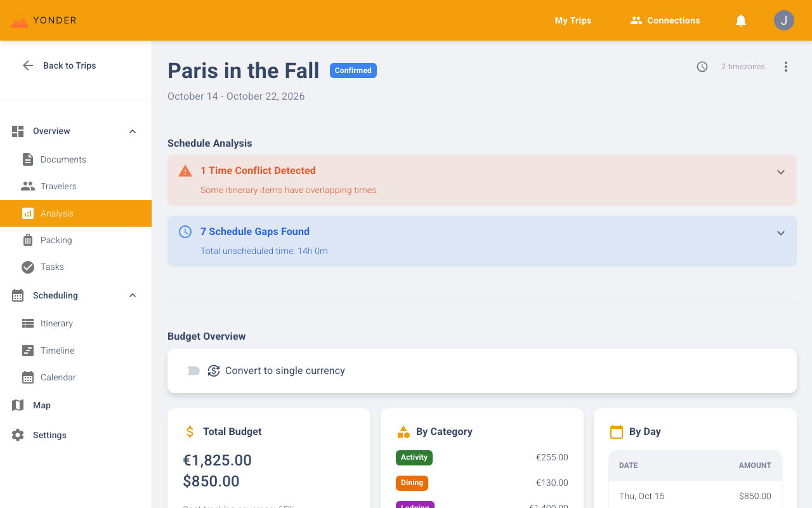
Task: Click the Confirmed status badge
Action: point(353,70)
